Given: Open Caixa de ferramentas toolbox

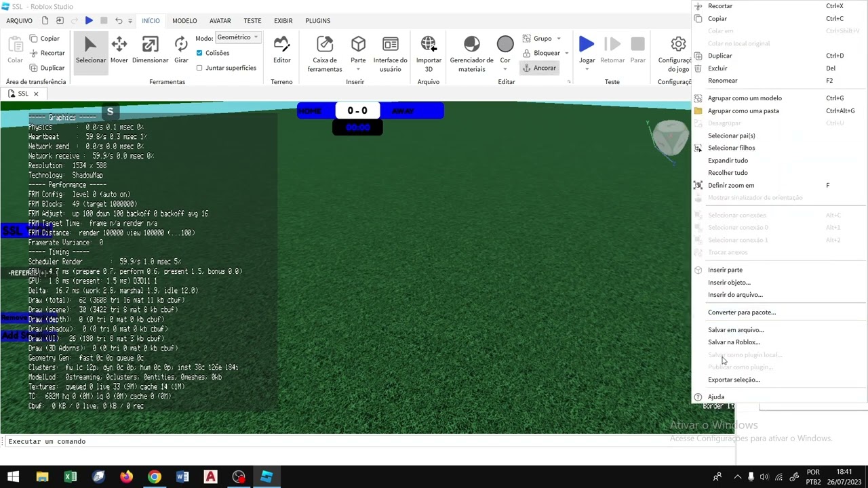Looking at the screenshot, I should click(x=325, y=54).
